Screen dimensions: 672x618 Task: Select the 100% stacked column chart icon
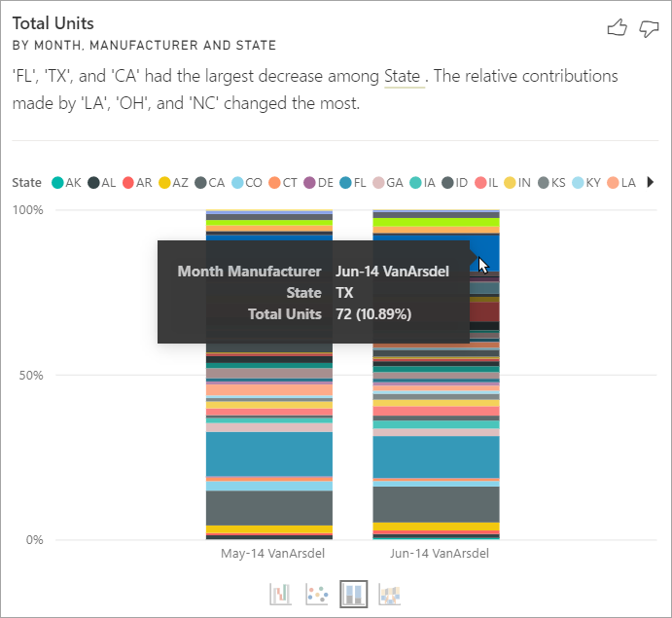tap(353, 594)
